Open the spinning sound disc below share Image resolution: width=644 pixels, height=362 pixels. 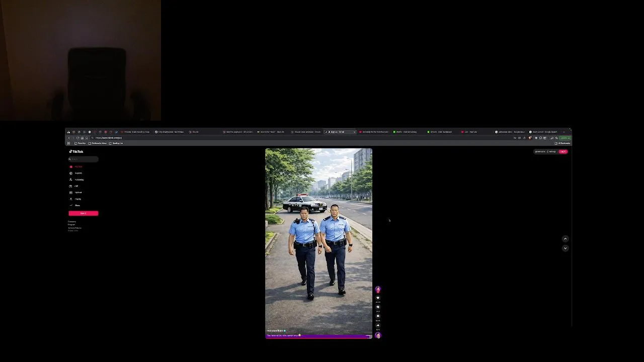(x=378, y=335)
